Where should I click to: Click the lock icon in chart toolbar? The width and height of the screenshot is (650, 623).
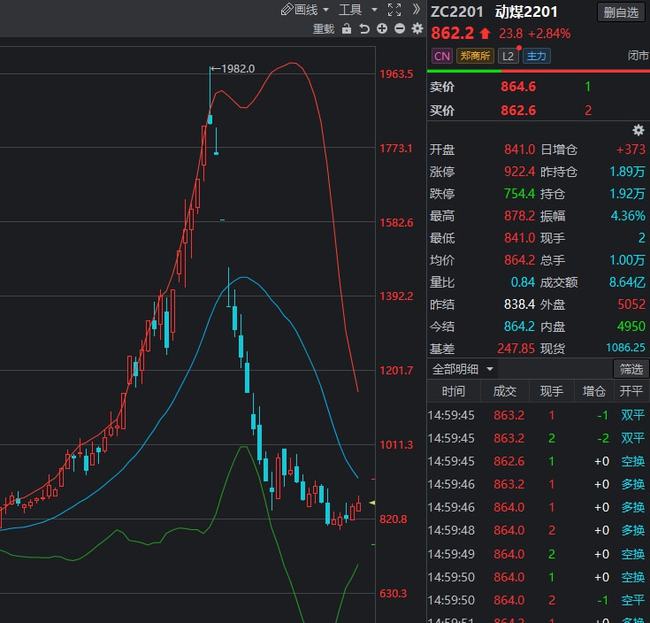coord(347,29)
